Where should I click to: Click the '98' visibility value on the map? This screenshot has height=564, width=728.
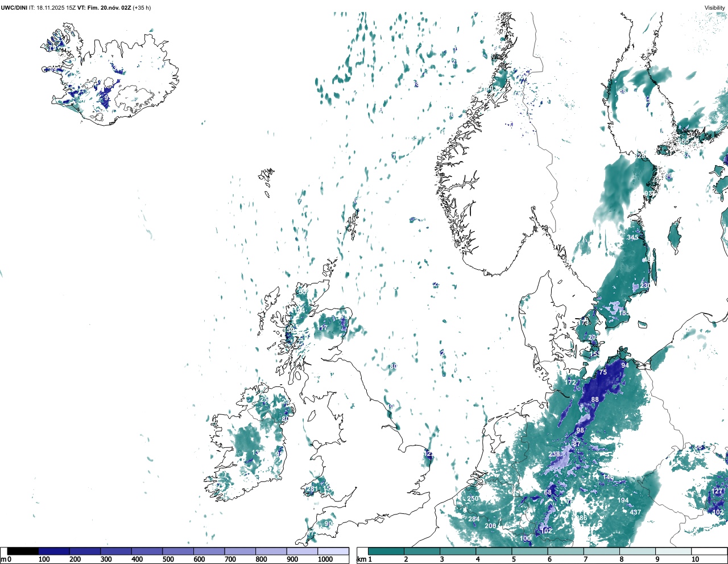[x=580, y=430]
